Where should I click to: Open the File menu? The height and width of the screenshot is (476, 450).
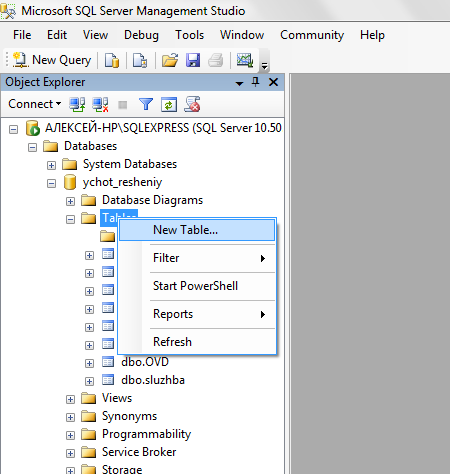click(22, 35)
